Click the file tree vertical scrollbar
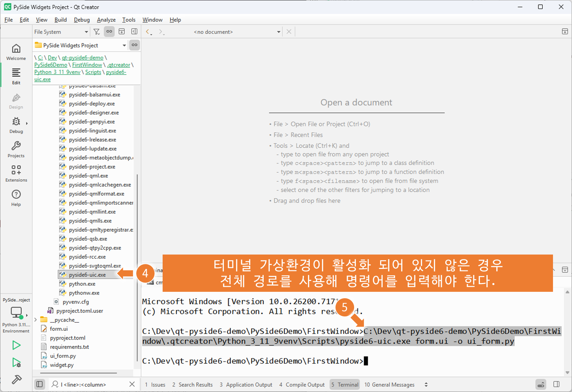The width and height of the screenshot is (572, 392). coord(137,268)
